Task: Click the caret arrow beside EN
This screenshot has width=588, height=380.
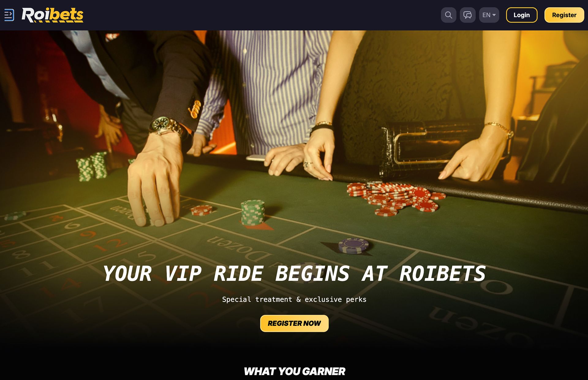Action: point(494,15)
